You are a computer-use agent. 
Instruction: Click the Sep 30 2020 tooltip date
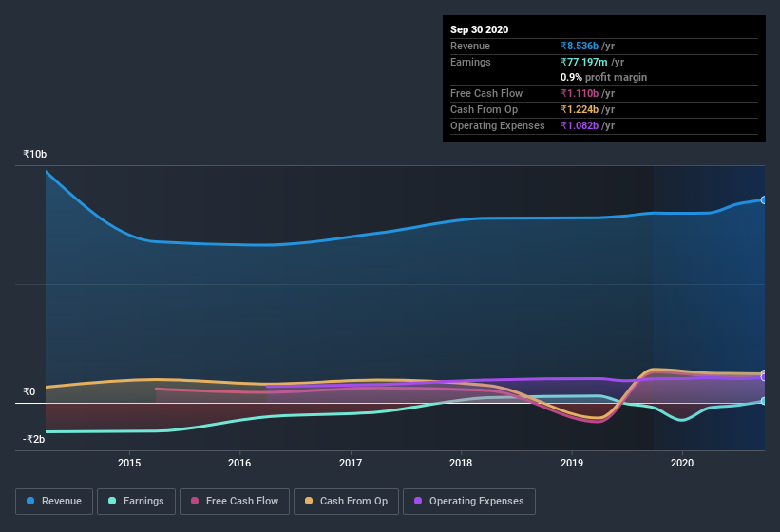[x=479, y=29]
